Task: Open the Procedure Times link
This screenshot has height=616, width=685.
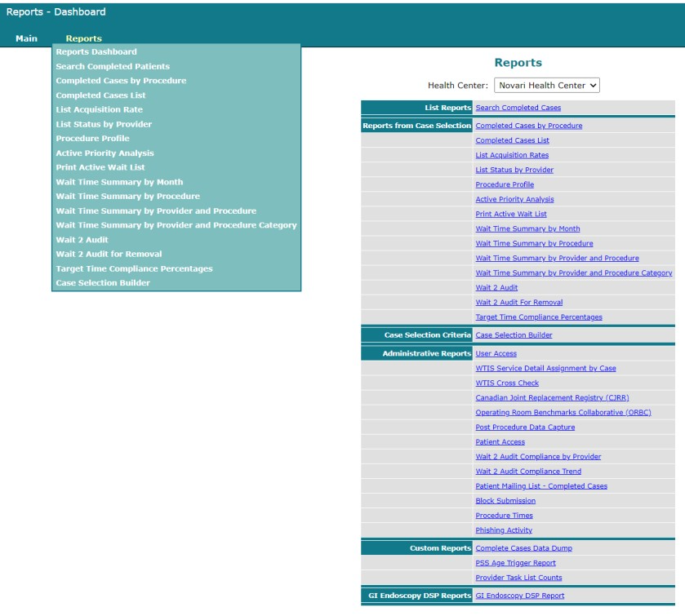Action: [504, 516]
